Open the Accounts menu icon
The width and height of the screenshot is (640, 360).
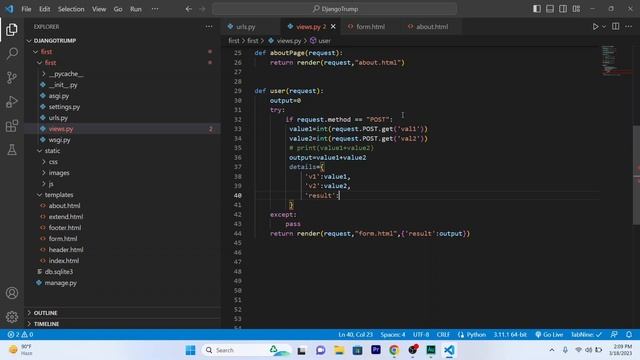point(12,293)
